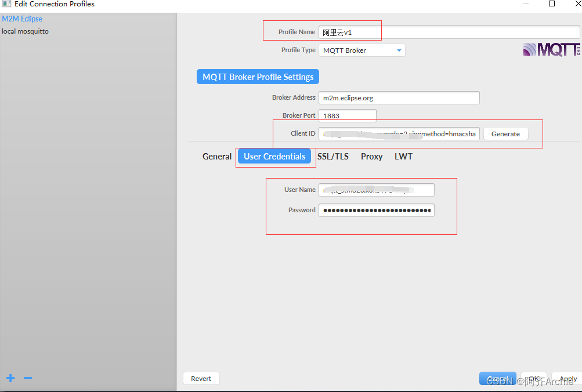Click the Broker Address field
This screenshot has width=582, height=392.
399,98
